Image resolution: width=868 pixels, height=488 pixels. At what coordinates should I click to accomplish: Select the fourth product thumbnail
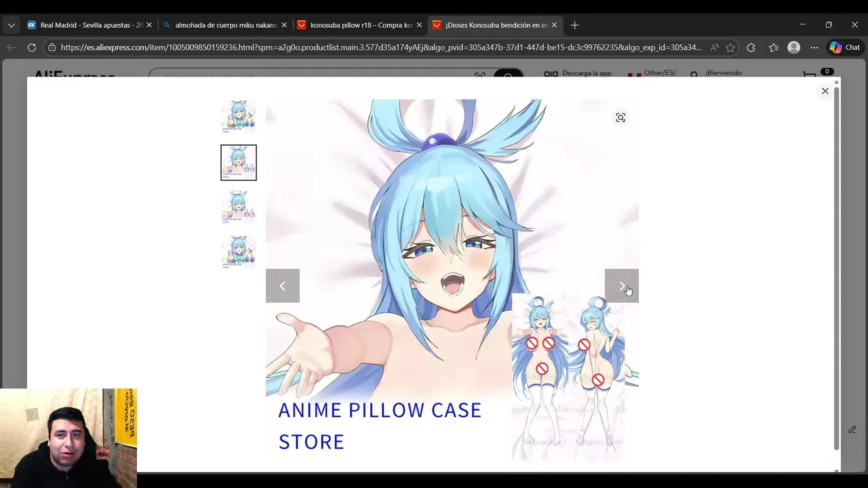tap(239, 252)
